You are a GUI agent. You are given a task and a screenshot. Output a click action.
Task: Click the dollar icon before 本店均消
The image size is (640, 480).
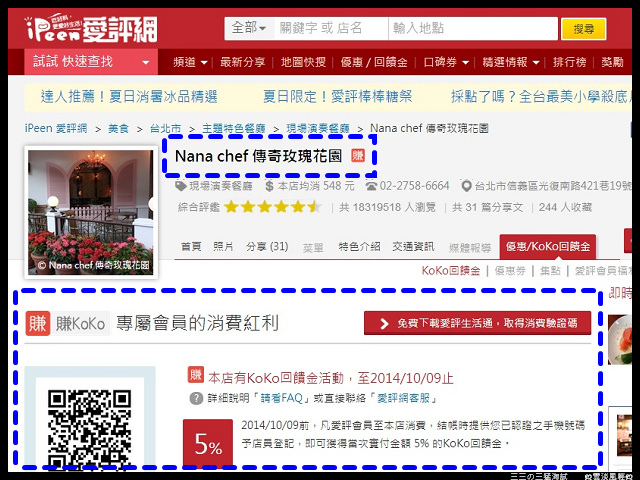click(269, 186)
